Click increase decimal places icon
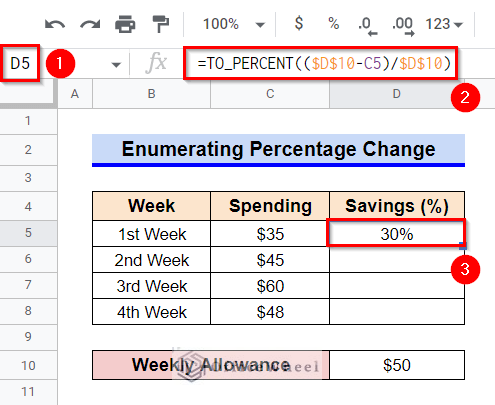Screen dimensions: 495x405 tap(403, 26)
